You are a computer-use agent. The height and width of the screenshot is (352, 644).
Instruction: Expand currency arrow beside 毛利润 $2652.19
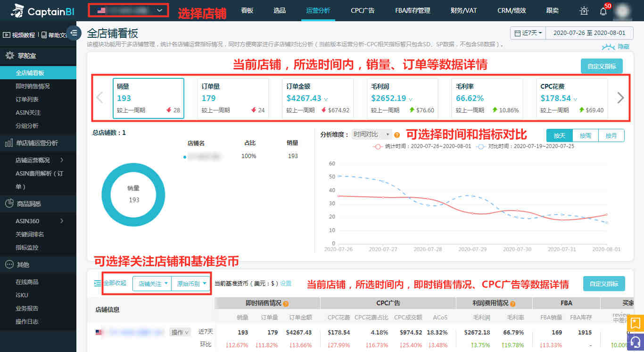click(411, 99)
